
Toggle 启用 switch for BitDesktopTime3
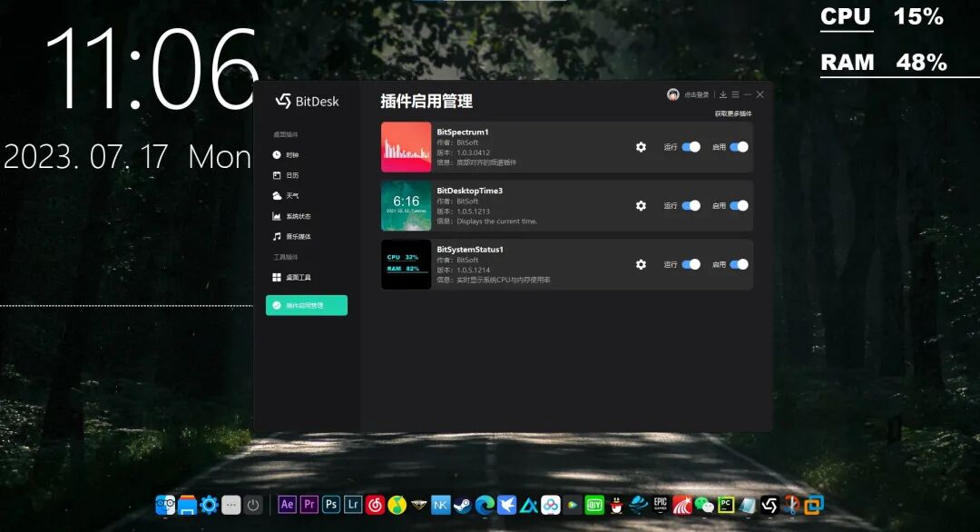739,206
